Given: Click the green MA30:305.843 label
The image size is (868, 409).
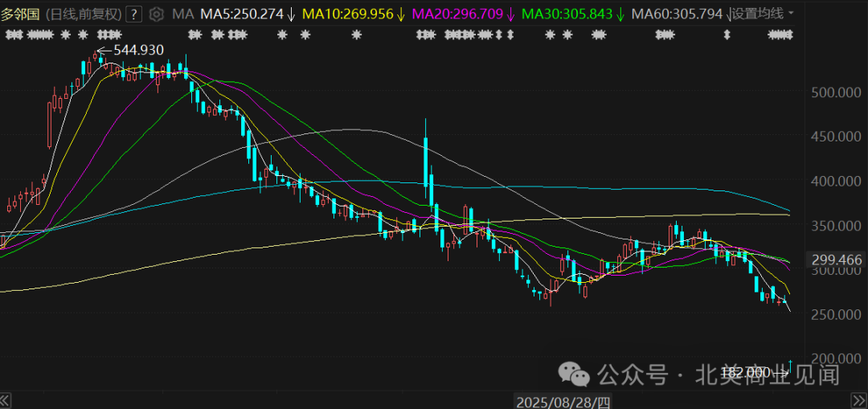Looking at the screenshot, I should 567,14.
